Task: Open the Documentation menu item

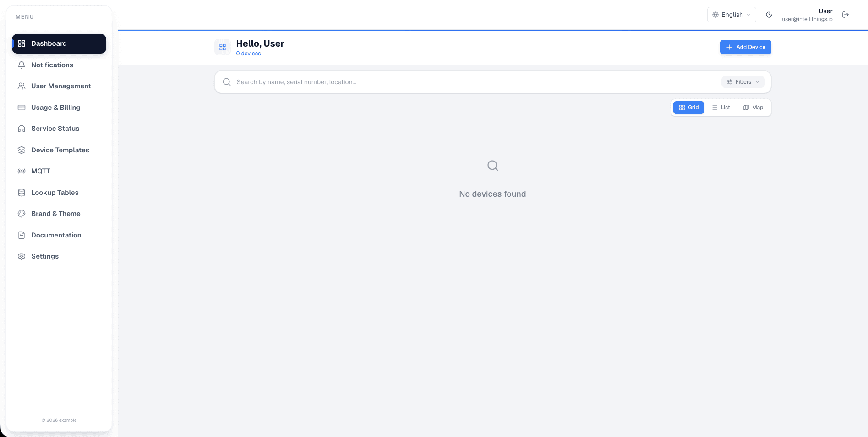Action: [59, 235]
